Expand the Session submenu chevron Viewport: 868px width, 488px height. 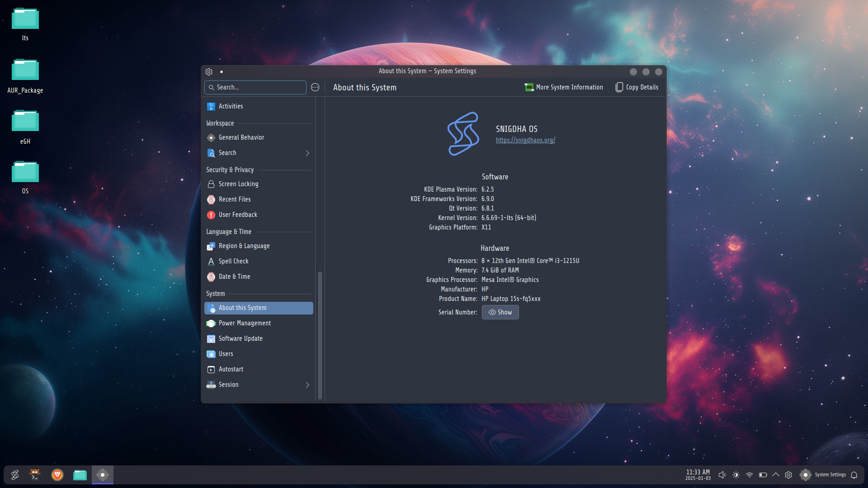[307, 385]
